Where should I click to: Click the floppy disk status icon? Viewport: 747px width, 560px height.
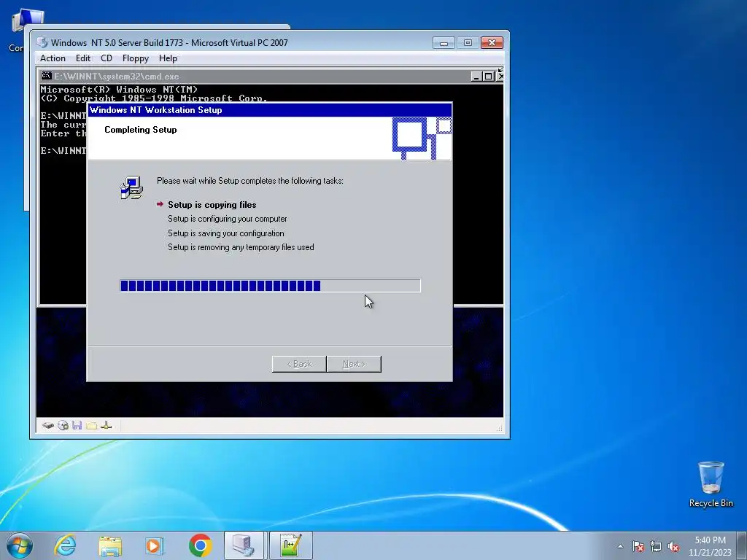(77, 425)
